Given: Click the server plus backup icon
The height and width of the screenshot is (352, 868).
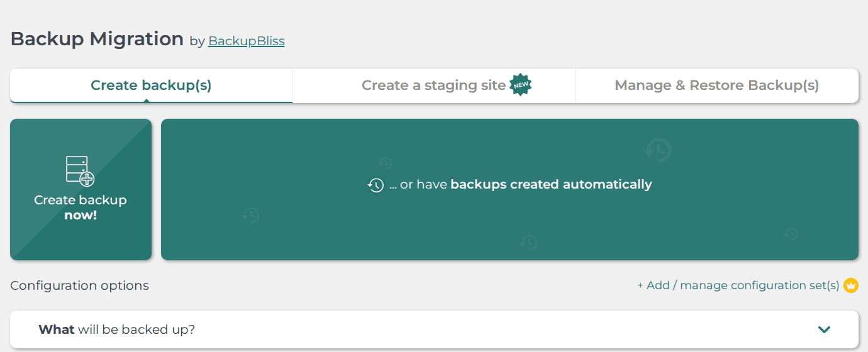Looking at the screenshot, I should click(x=81, y=171).
